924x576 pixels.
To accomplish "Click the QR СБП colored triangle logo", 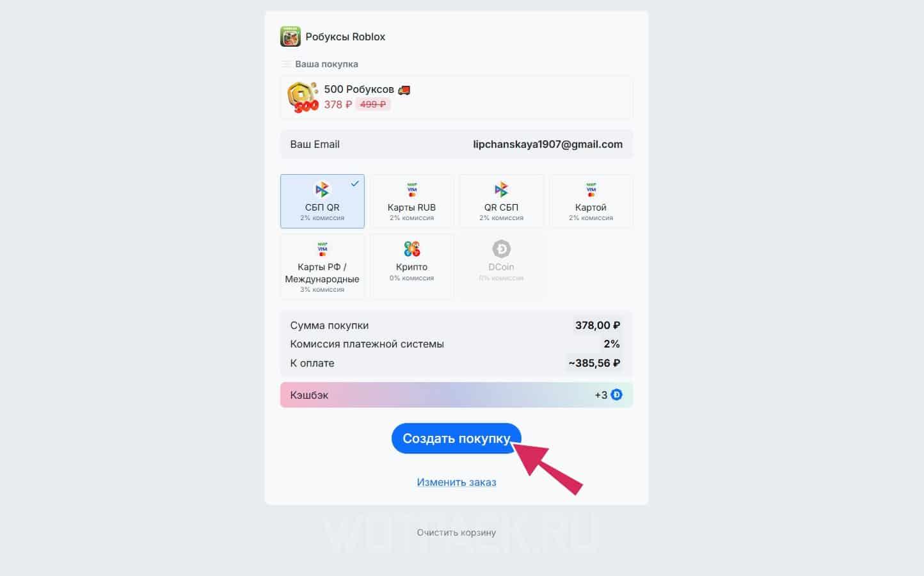I will pos(501,189).
